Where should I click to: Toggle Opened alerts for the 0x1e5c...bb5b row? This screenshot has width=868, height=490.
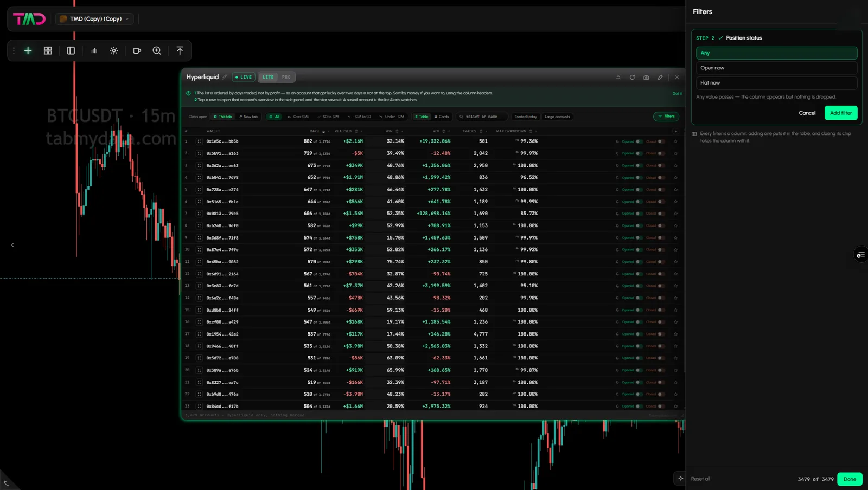(639, 141)
